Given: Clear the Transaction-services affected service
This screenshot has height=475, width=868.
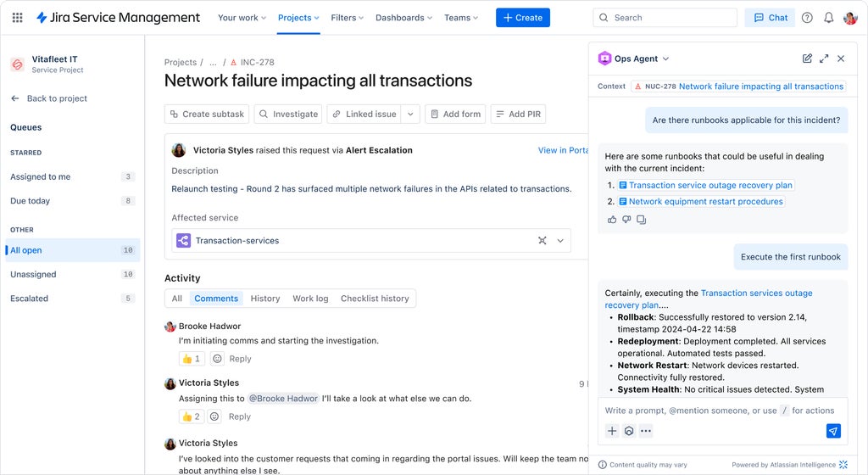Looking at the screenshot, I should (542, 241).
